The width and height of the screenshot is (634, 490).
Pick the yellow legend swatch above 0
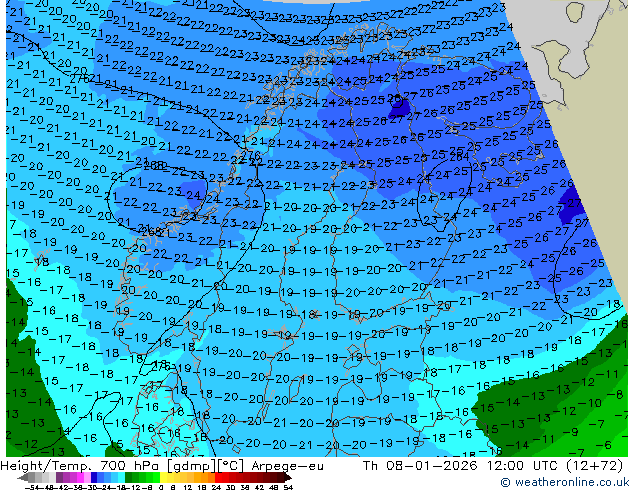[x=163, y=477]
